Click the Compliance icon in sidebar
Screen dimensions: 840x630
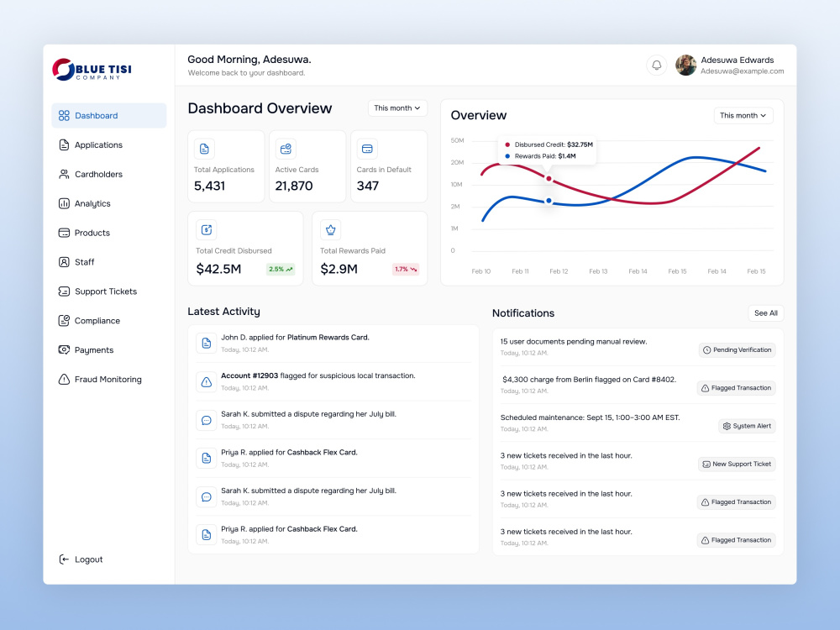pyautogui.click(x=64, y=320)
